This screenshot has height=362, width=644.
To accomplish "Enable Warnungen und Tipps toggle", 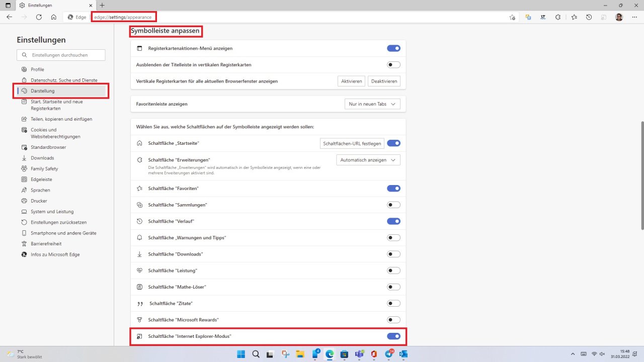I will click(x=393, y=237).
